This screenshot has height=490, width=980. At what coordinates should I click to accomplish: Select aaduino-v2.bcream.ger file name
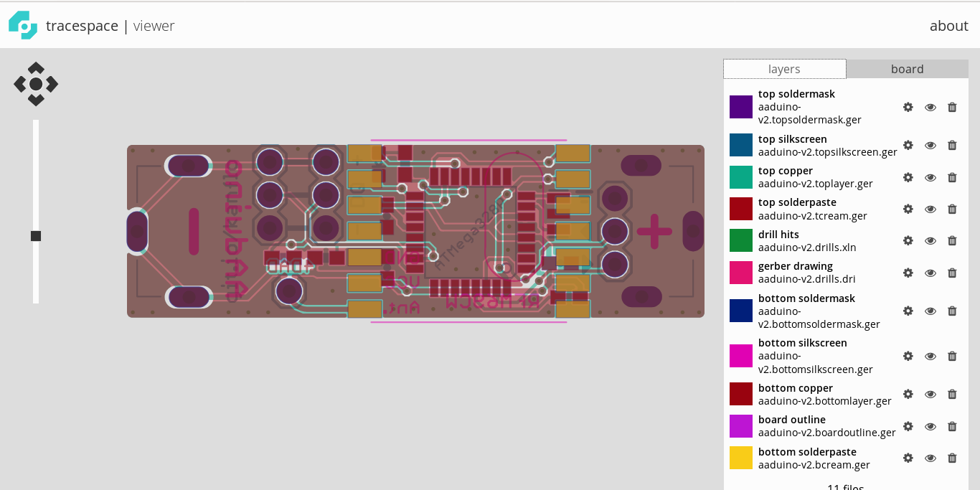coord(814,465)
